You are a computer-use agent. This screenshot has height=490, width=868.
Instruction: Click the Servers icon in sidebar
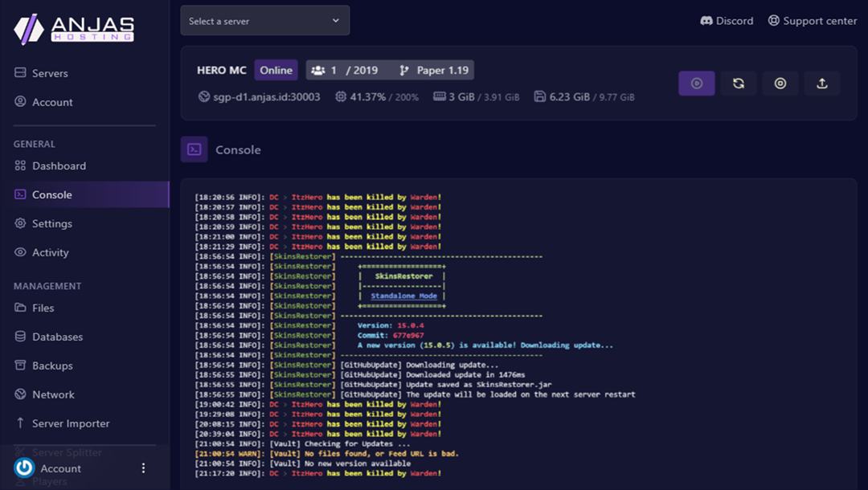point(20,72)
